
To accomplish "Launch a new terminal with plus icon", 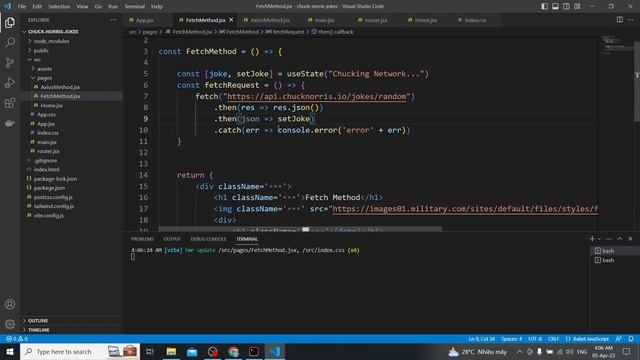I will tap(592, 239).
